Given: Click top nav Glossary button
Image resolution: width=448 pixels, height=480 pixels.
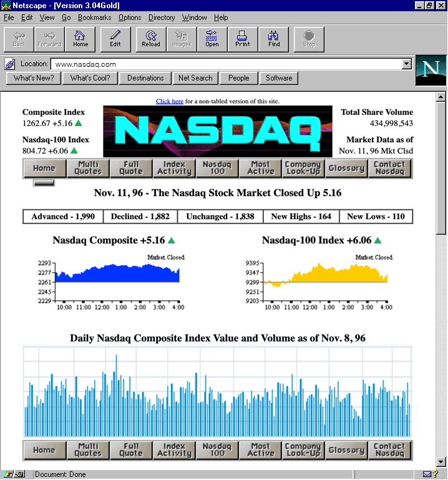Looking at the screenshot, I should (x=346, y=168).
